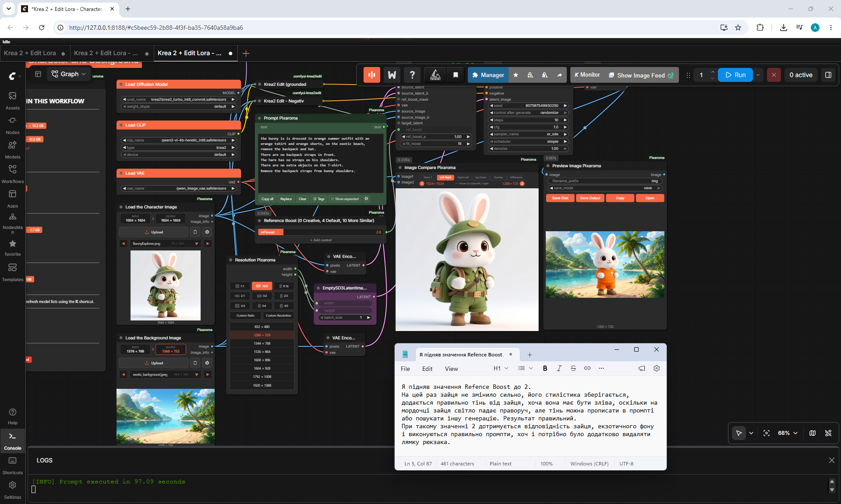
Task: Open the 68% zoom dropdown
Action: 788,433
